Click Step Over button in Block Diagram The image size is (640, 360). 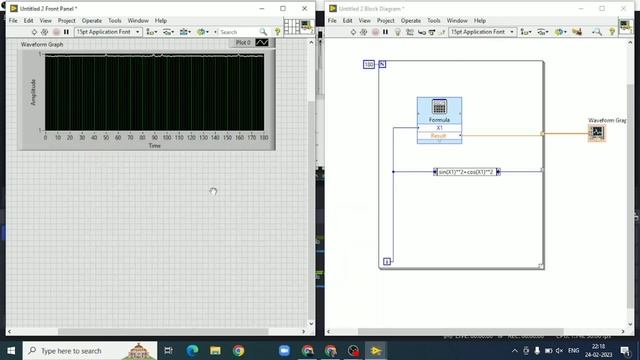pos(432,32)
